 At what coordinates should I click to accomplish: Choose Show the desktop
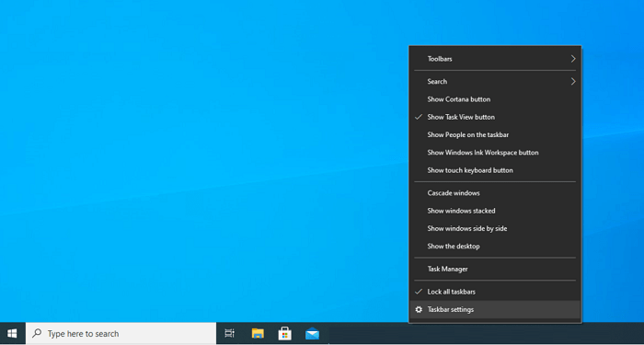(495, 246)
